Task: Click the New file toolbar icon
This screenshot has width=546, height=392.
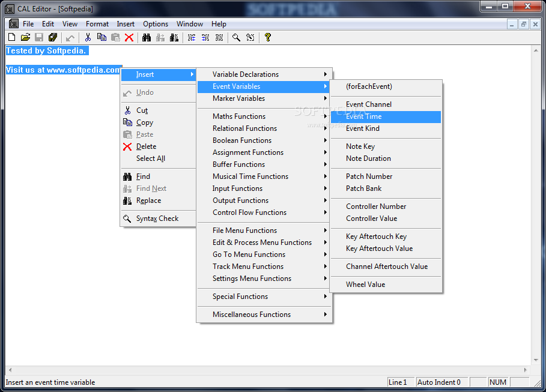Action: point(11,37)
